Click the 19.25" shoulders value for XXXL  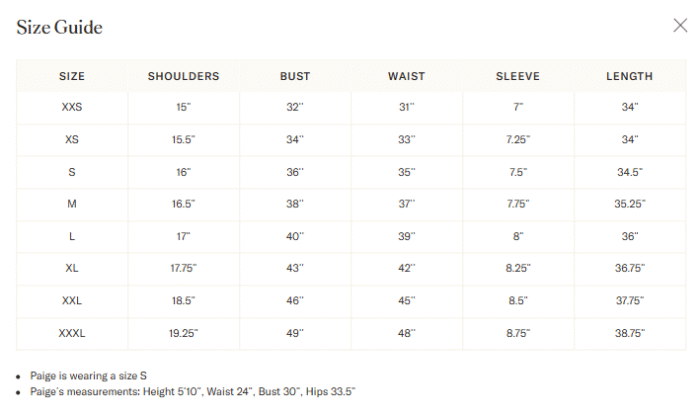pos(183,333)
